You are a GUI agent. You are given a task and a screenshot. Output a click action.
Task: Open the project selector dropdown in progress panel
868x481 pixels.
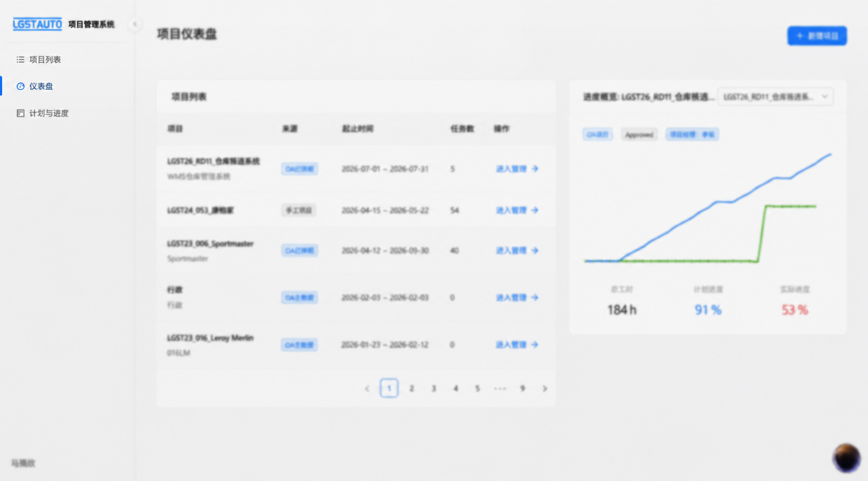pos(775,97)
